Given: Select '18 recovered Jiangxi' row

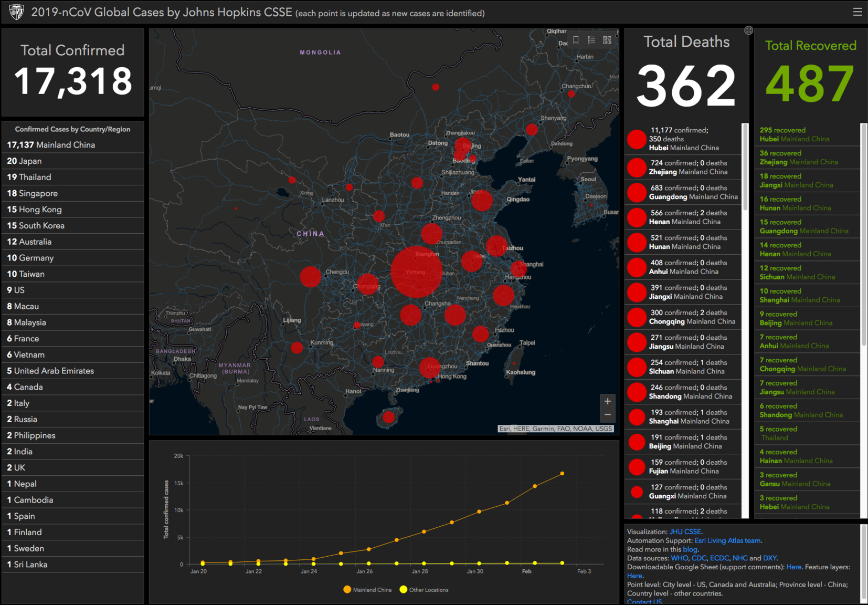Looking at the screenshot, I should pyautogui.click(x=808, y=181).
